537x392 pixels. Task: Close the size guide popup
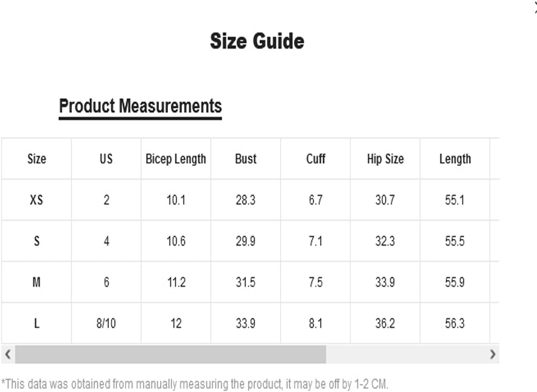point(535,7)
